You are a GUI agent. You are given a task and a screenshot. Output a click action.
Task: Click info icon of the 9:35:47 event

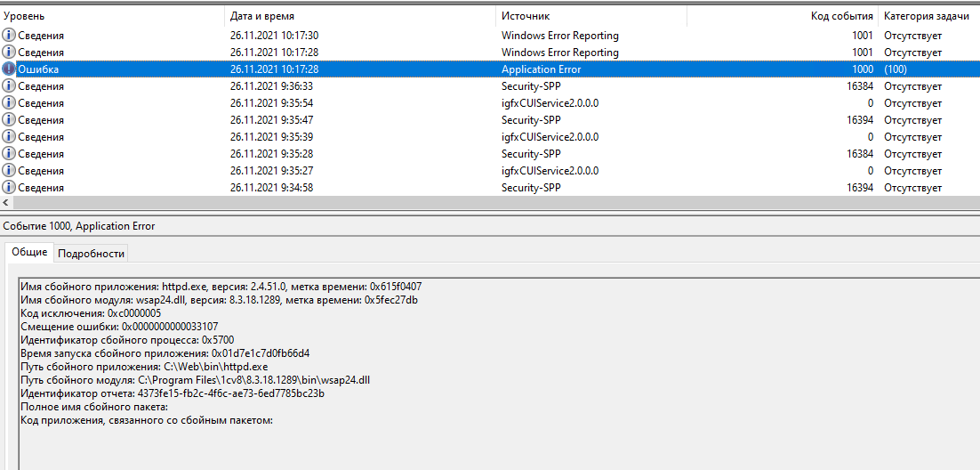click(x=9, y=120)
